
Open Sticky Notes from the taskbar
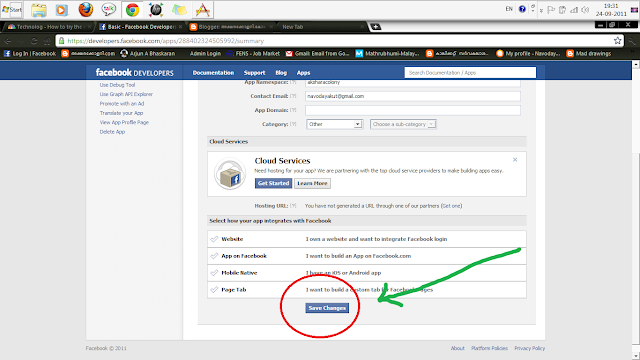coord(179,10)
